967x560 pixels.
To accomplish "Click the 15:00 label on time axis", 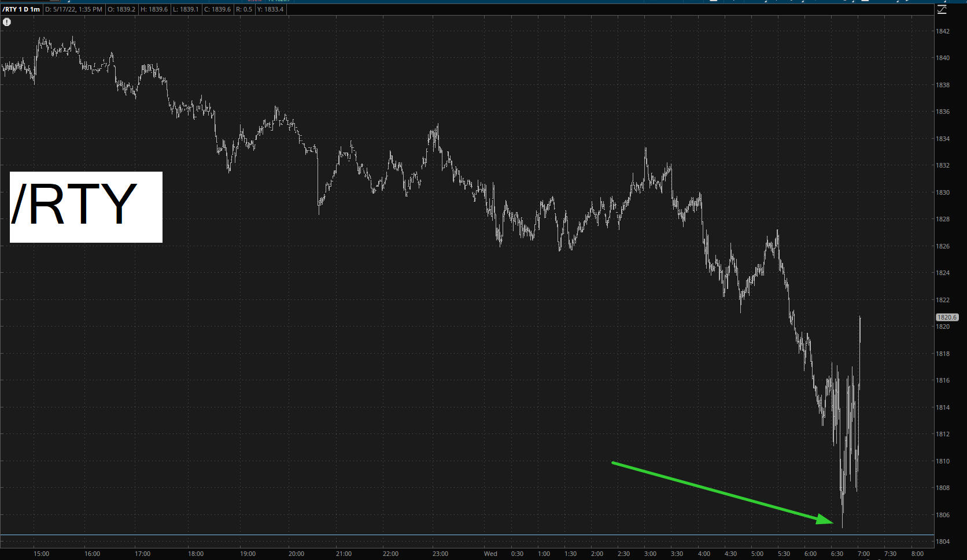I will 41,554.
